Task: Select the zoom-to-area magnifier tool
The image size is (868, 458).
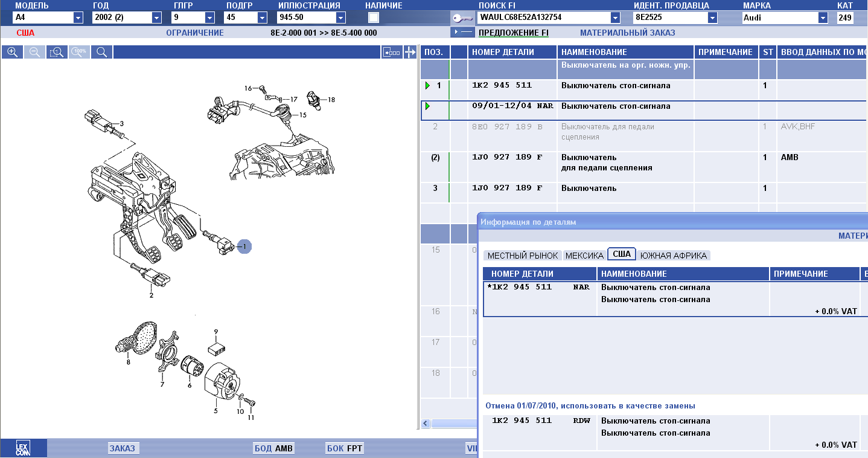Action: coord(57,53)
